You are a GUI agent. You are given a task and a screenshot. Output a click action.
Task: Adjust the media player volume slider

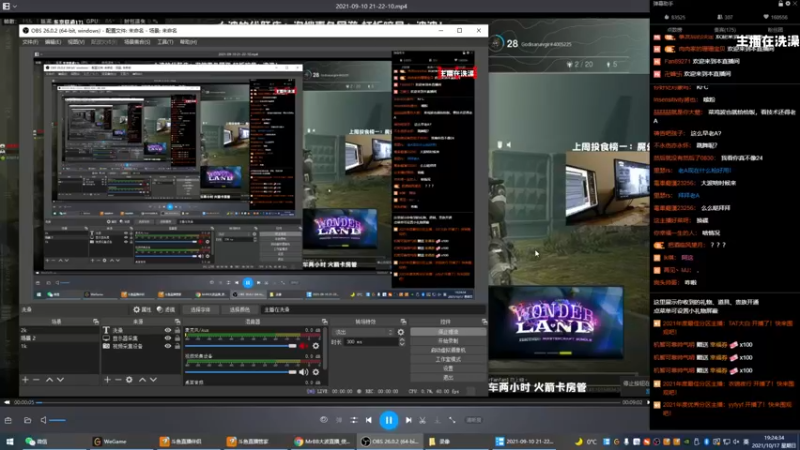pos(57,420)
